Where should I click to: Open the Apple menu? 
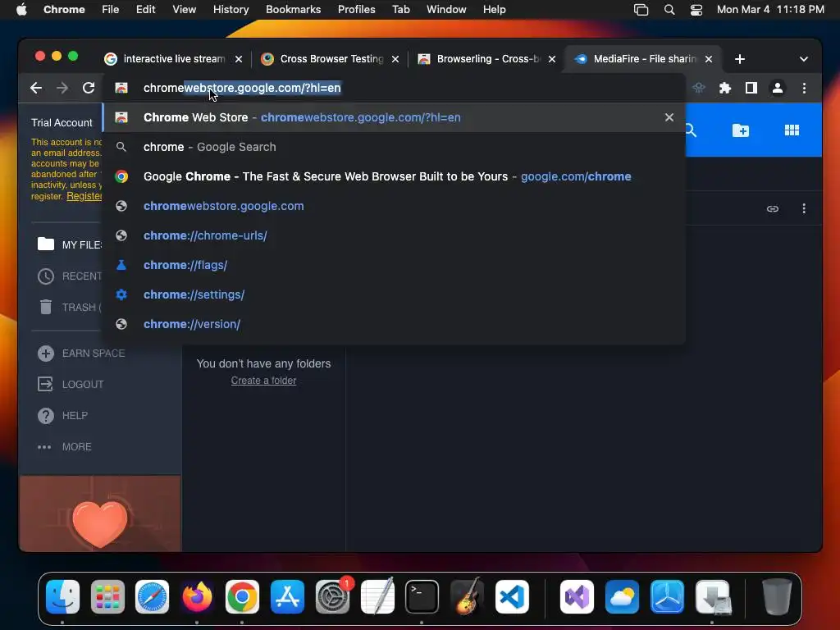tap(21, 10)
